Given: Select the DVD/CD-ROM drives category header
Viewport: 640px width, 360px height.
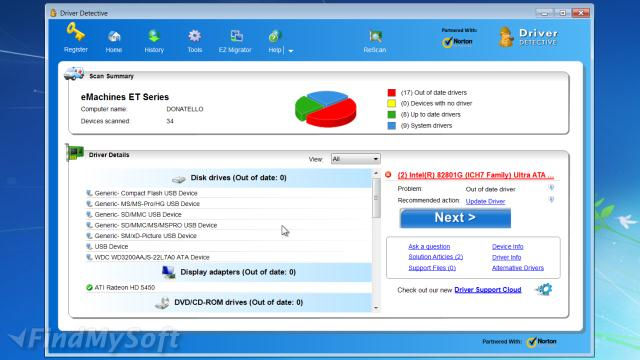Looking at the screenshot, I should pos(229,302).
